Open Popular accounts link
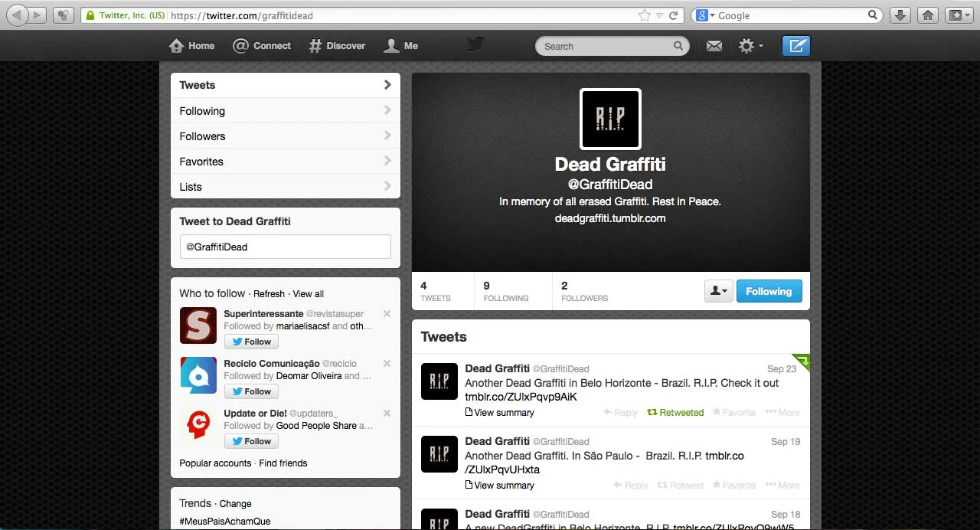Screen dimensions: 980x530 [x=215, y=463]
